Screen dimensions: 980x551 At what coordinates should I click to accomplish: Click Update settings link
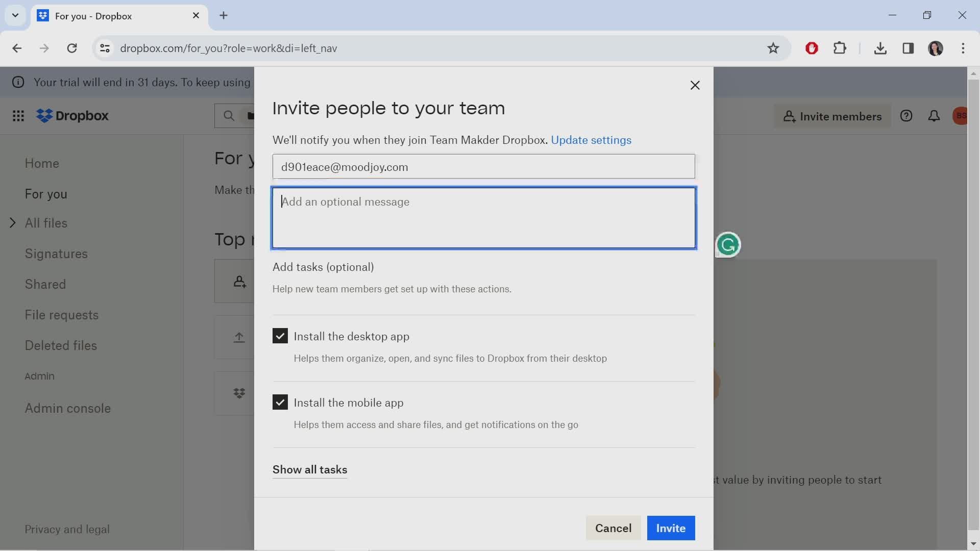[591, 140]
